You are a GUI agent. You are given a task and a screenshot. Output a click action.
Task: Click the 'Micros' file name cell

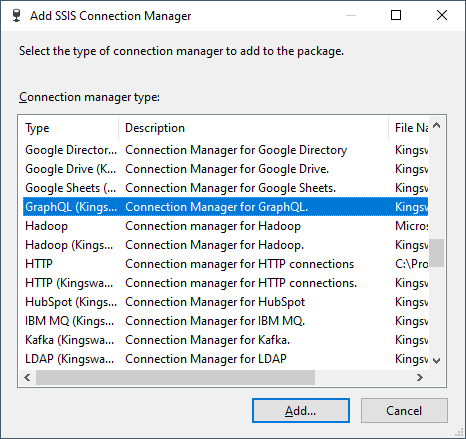412,226
